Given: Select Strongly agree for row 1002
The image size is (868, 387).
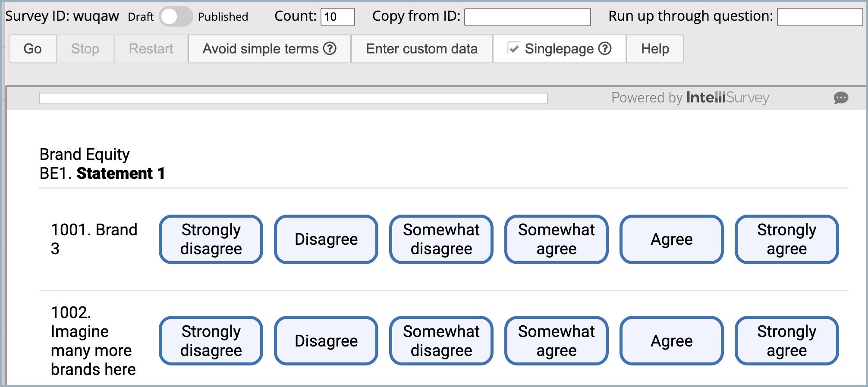Looking at the screenshot, I should click(x=787, y=341).
